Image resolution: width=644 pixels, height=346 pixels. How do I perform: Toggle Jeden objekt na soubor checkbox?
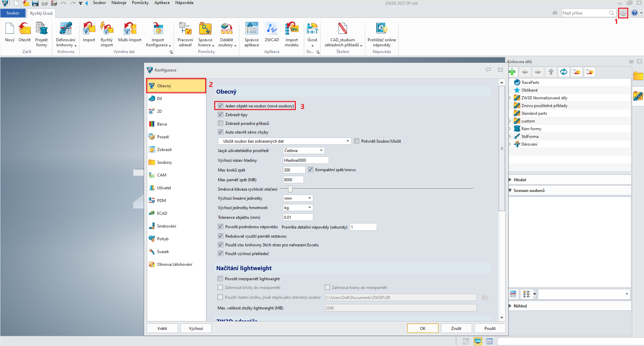pyautogui.click(x=221, y=106)
